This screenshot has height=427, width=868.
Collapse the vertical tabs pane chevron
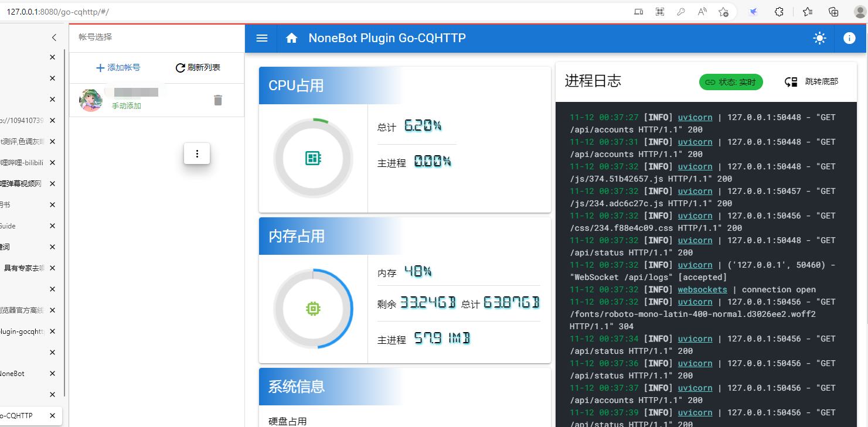54,37
